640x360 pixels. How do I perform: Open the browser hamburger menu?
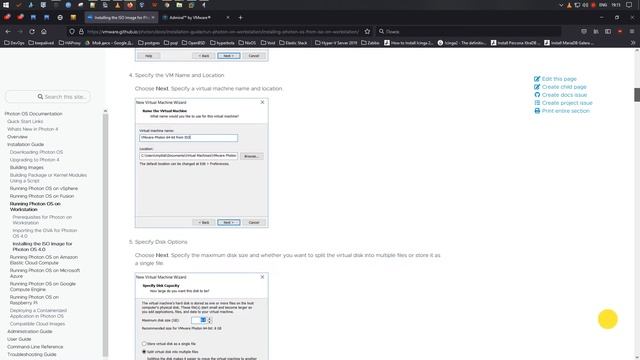(632, 31)
